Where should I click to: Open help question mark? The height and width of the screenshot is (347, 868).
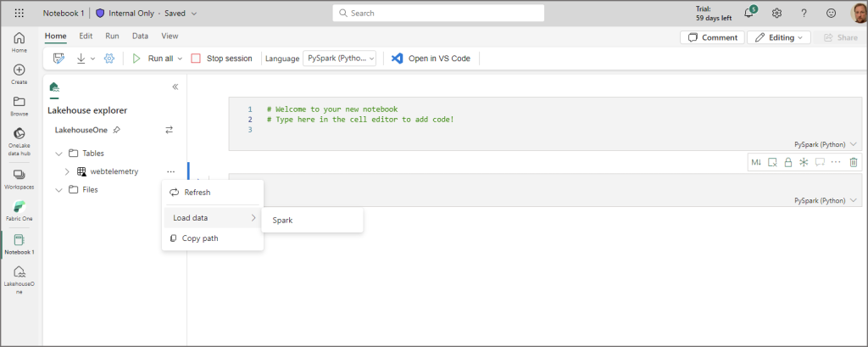coord(804,13)
